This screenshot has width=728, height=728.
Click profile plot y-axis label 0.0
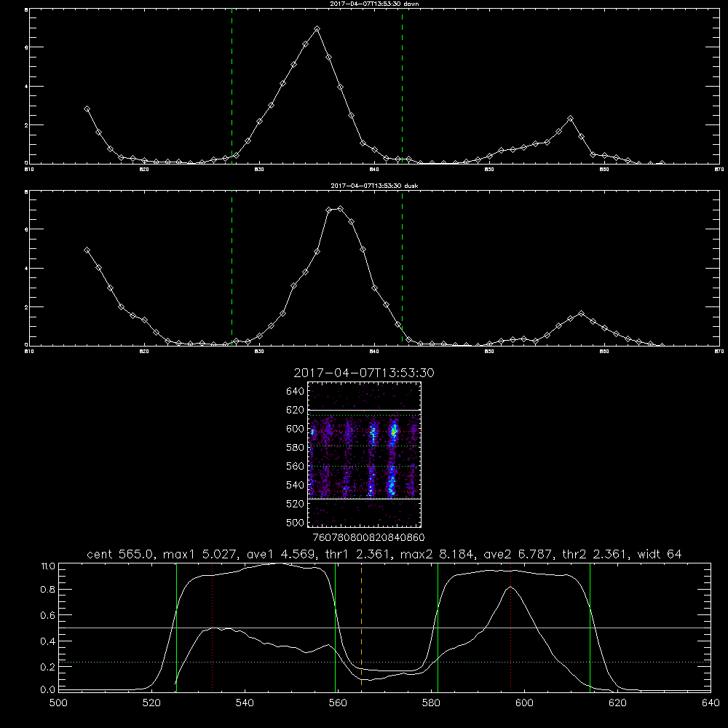click(x=48, y=690)
